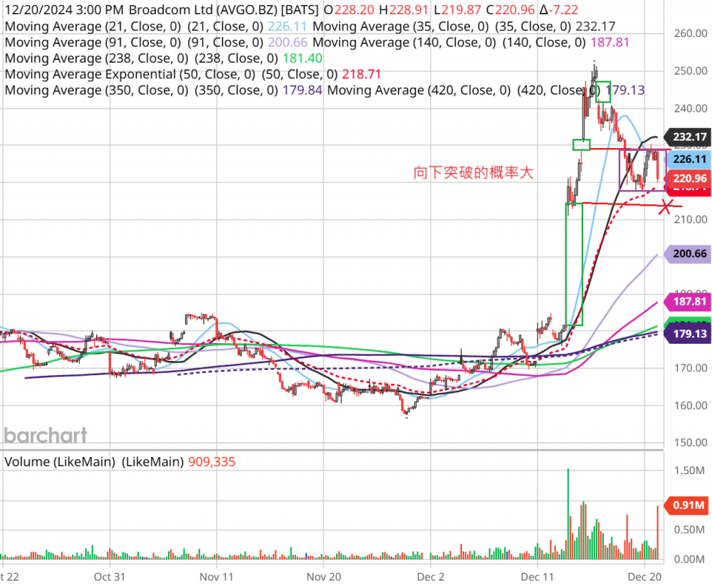Click the 260.00 price axis label

[x=690, y=33]
